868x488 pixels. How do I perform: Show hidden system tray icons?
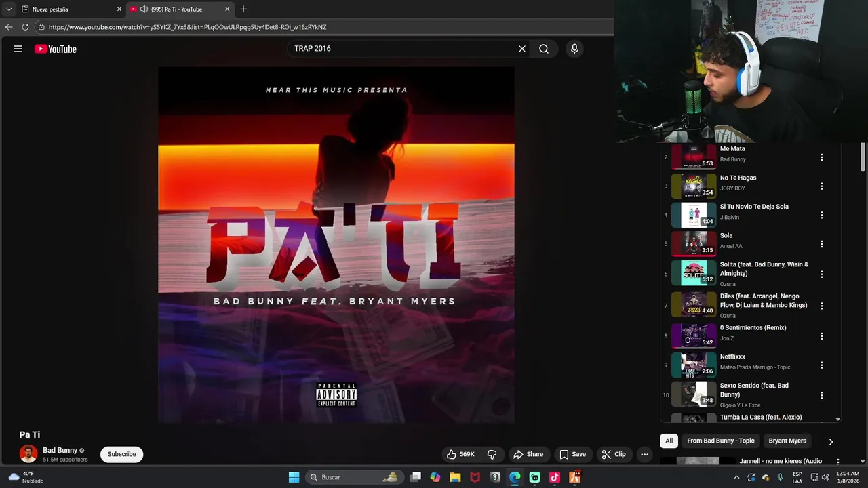[x=736, y=477]
